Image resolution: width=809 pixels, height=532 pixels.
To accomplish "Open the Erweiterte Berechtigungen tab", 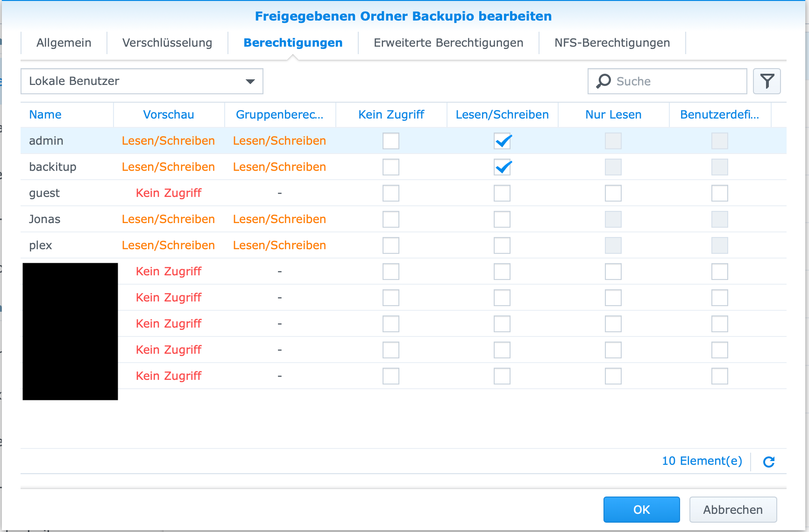I will (x=448, y=42).
